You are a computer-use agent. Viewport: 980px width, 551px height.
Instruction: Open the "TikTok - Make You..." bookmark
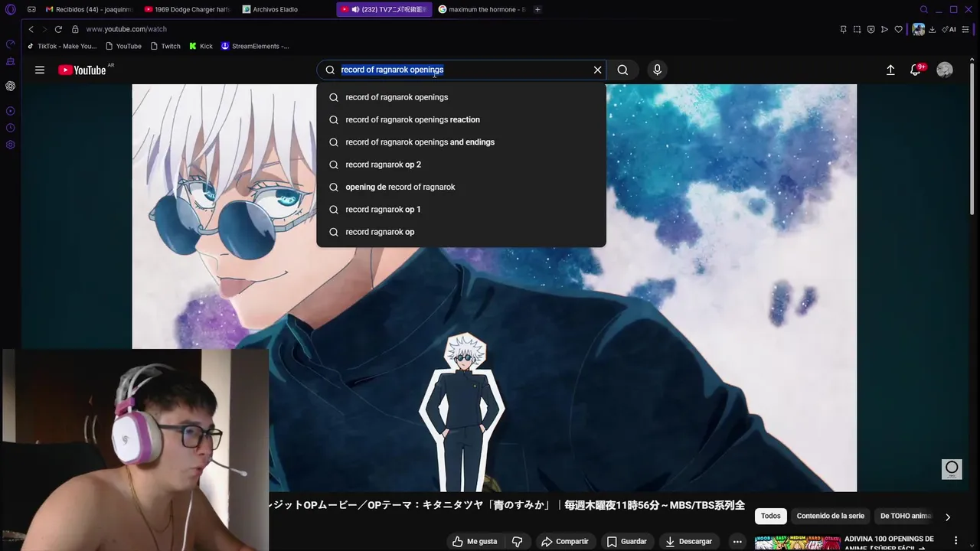[63, 46]
